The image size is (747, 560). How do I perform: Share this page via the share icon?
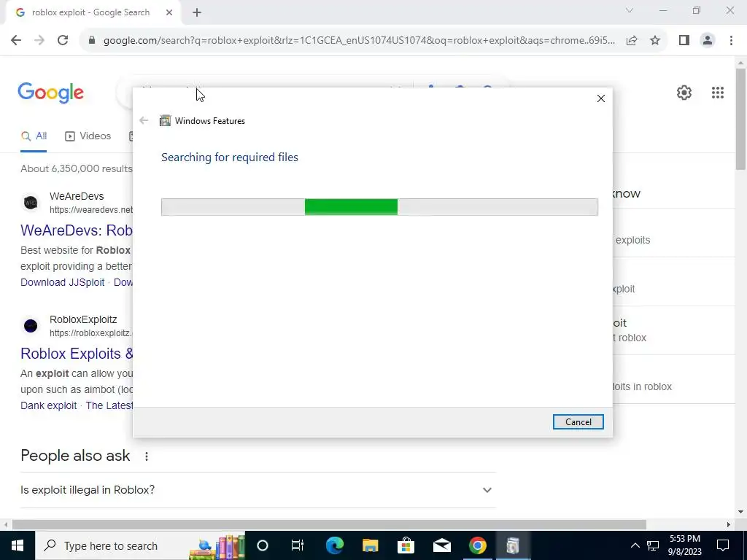click(x=632, y=41)
